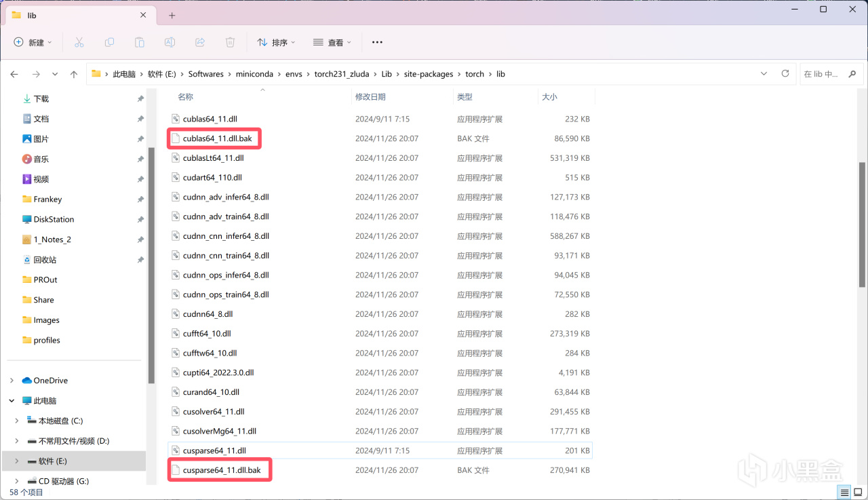
Task: Go back with the left arrow
Action: 14,74
